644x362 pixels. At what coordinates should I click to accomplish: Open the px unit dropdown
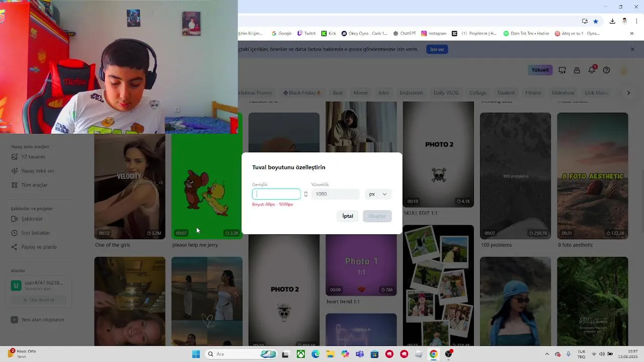(378, 194)
